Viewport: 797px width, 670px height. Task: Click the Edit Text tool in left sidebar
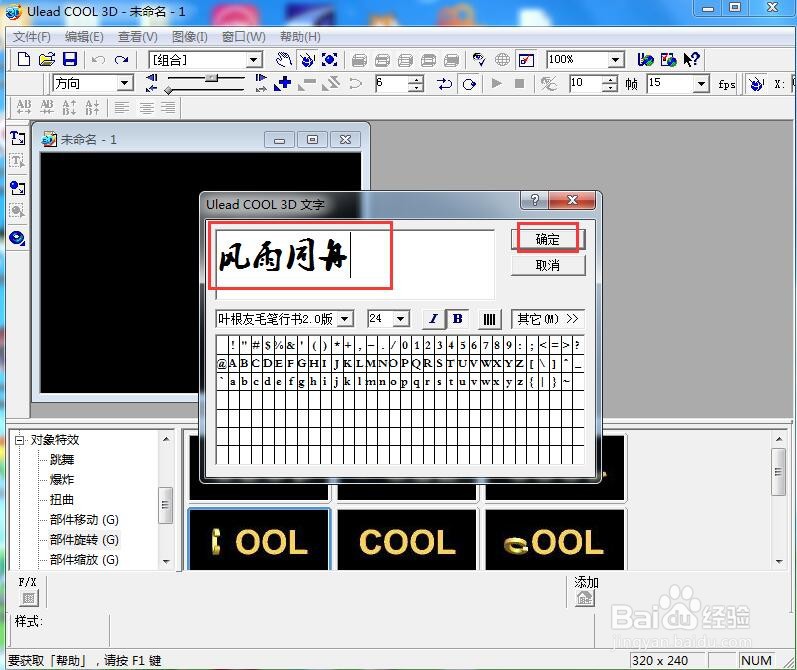point(17,162)
